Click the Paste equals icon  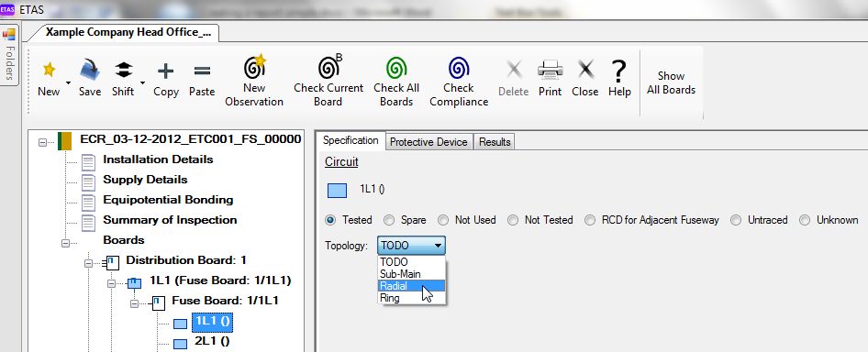click(202, 71)
